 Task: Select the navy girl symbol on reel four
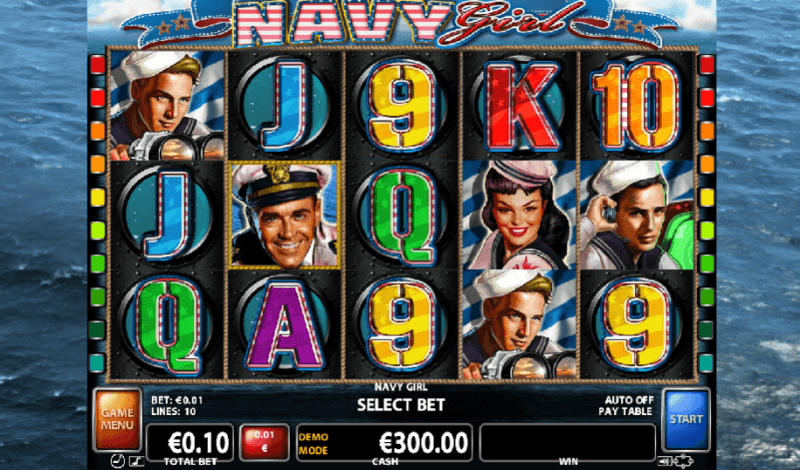(x=519, y=214)
